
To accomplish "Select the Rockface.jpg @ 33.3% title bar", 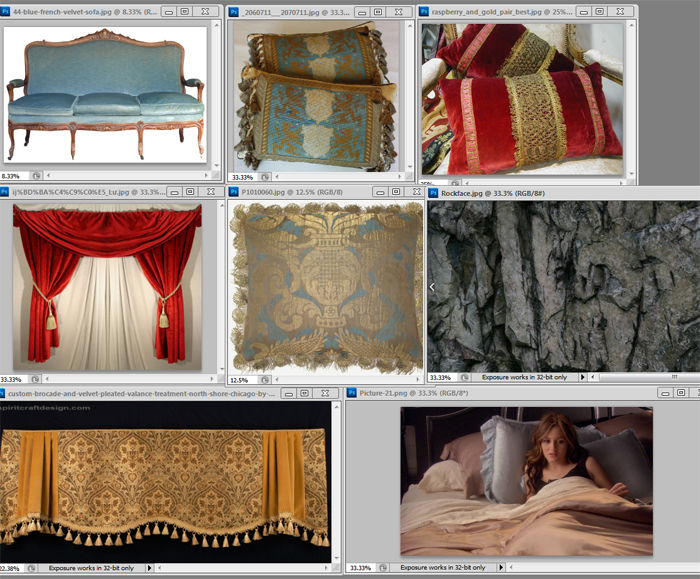I will 563,193.
